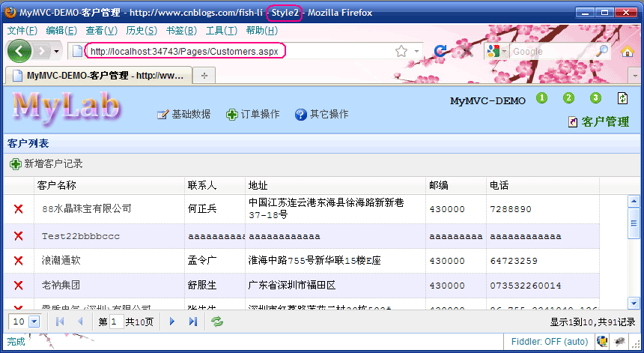
Task: Click page refresh icon beside numbered circles
Action: [622, 97]
